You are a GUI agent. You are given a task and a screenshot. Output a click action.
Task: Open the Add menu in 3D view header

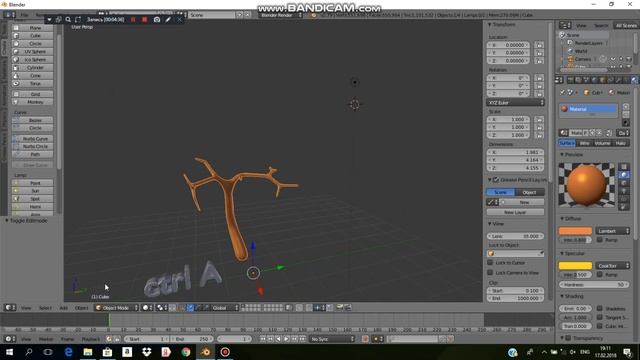point(64,308)
